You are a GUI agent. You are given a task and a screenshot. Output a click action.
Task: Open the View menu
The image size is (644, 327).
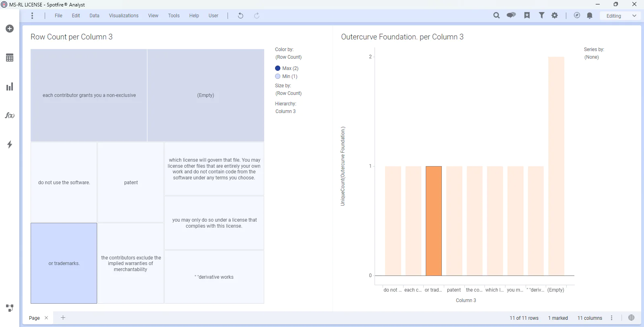153,16
